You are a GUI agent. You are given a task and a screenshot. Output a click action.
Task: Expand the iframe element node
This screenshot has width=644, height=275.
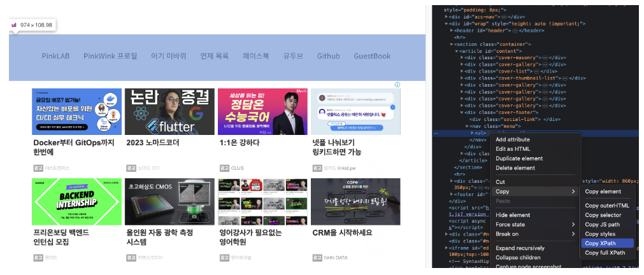click(447, 248)
